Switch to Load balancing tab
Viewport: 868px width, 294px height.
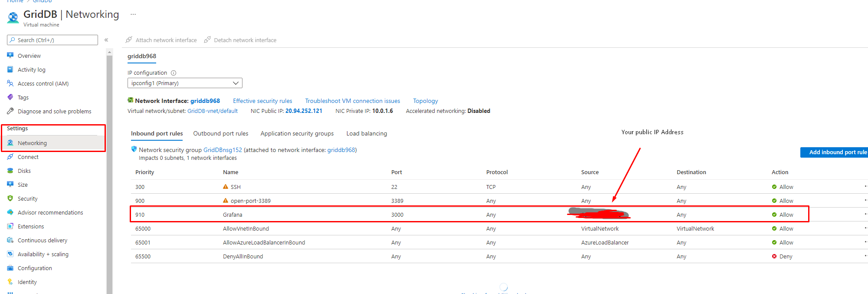tap(367, 133)
